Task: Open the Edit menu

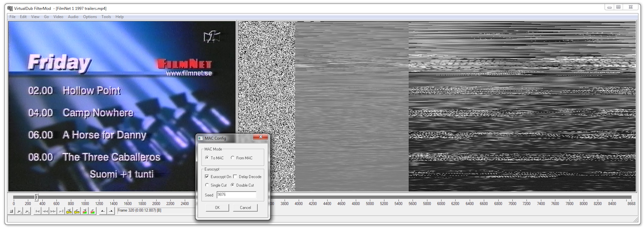Action: 23,17
